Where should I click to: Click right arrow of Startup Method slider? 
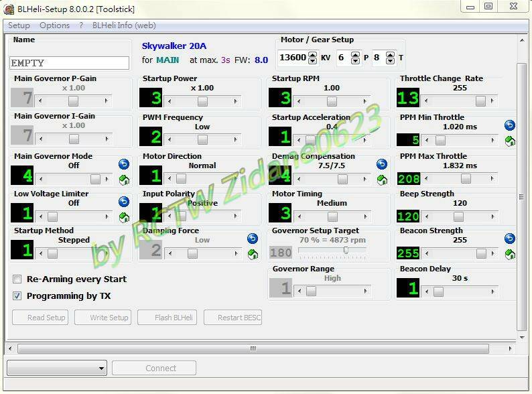pyautogui.click(x=107, y=253)
